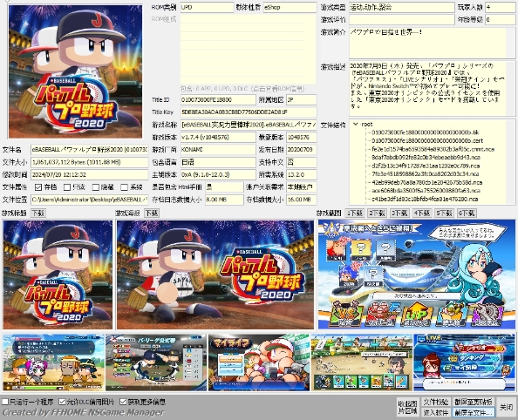
Task: Click the 2下载 screenshot download button
Action: pyautogui.click(x=377, y=213)
